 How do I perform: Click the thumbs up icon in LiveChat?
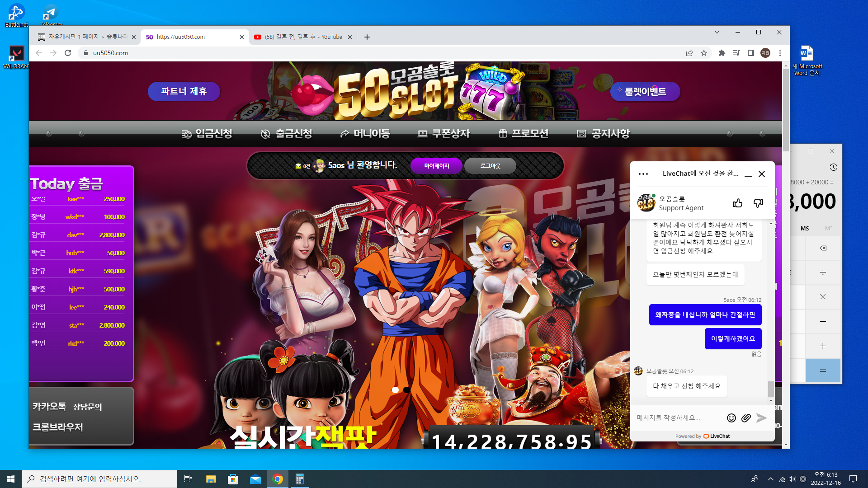point(737,203)
